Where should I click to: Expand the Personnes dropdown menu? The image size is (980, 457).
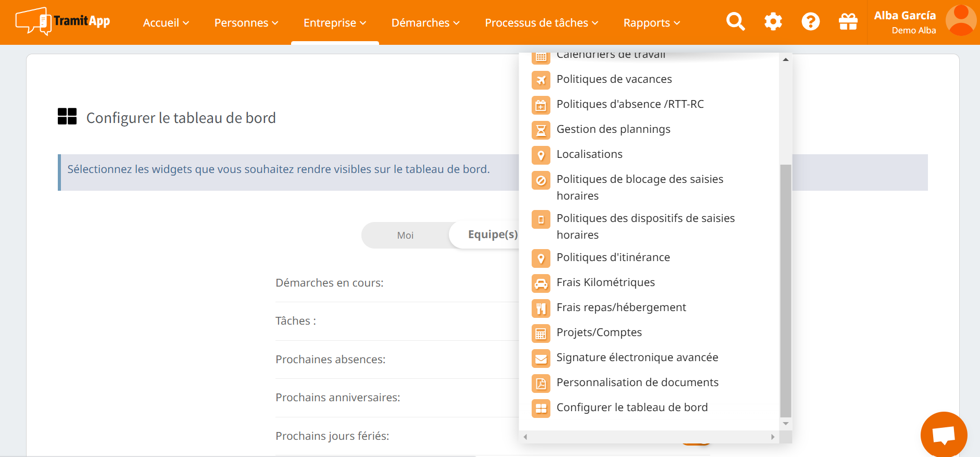coord(246,23)
